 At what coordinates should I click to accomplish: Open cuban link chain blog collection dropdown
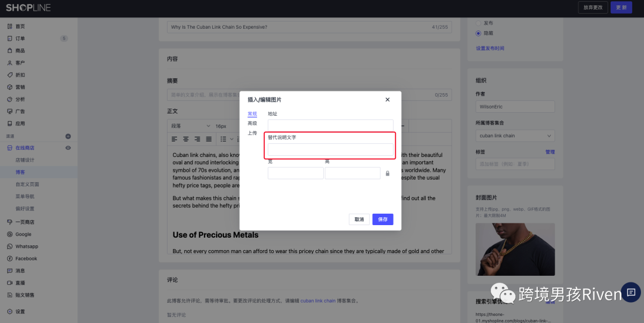[515, 136]
